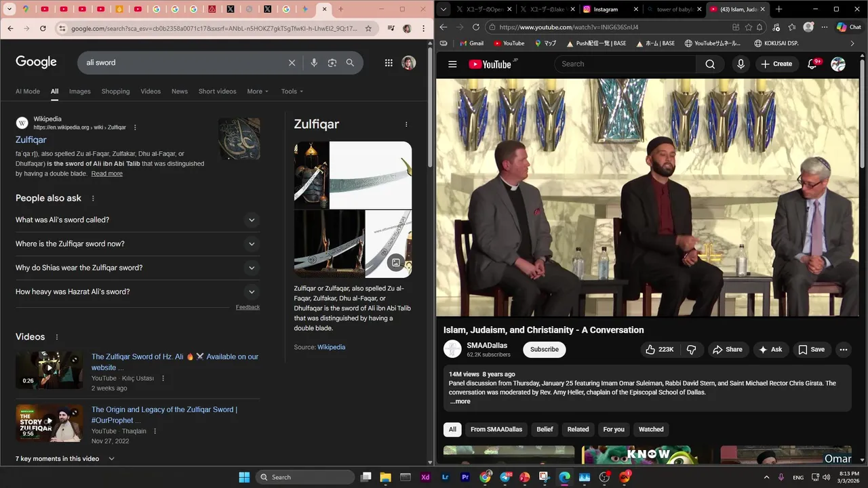The image size is (868, 488).
Task: Search YouTube with voice microphone
Action: [741, 64]
